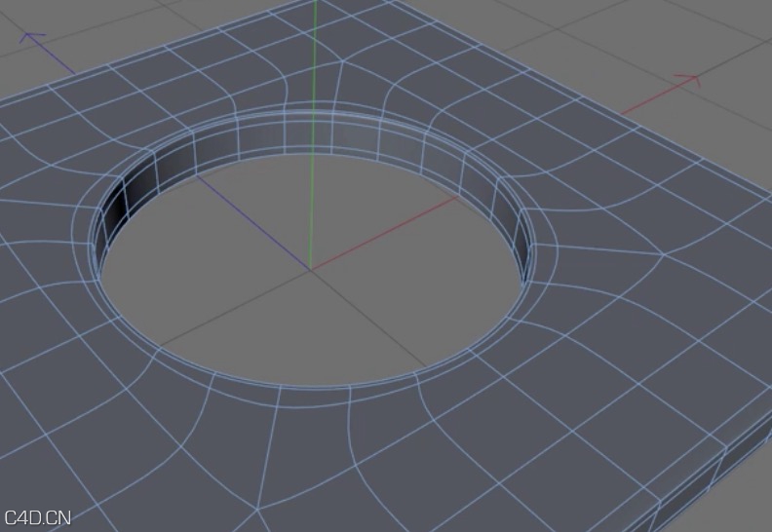Viewport: 772px width, 532px height.
Task: Click the axis origin inside the hole
Action: click(310, 270)
